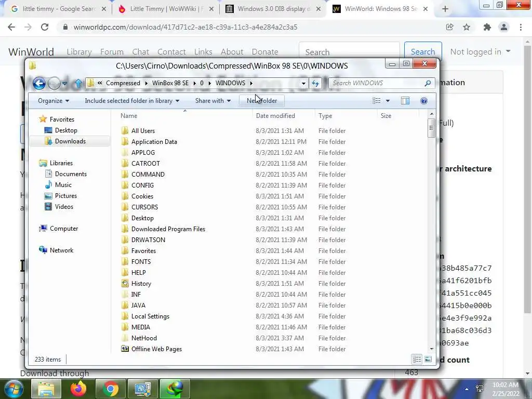Select Computer in the navigation pane
Screen dimensions: 532x399
coord(58,229)
